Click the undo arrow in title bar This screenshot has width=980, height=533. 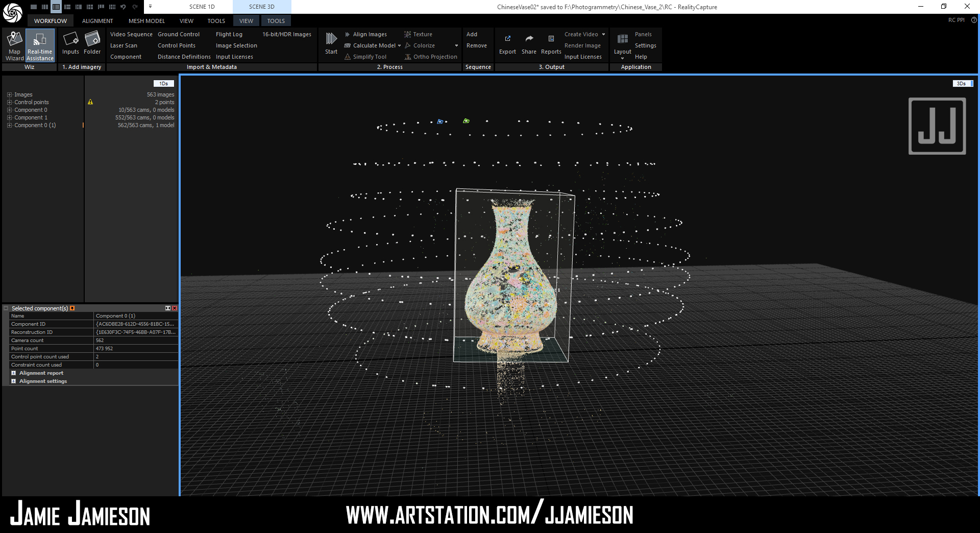tap(123, 7)
